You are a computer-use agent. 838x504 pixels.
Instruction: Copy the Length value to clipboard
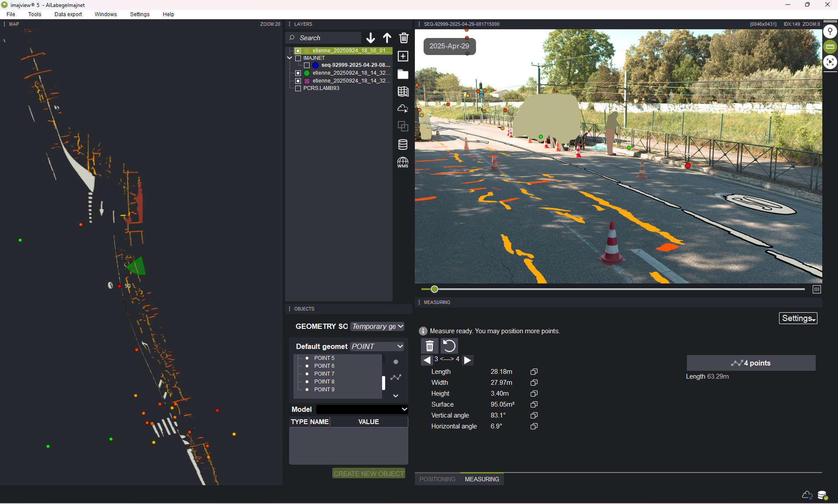(x=534, y=372)
